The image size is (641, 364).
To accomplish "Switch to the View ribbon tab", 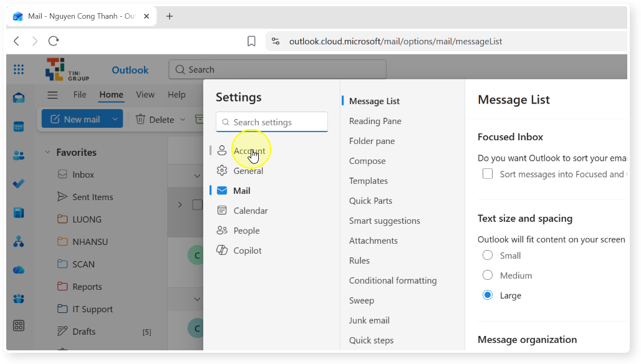I will point(145,95).
